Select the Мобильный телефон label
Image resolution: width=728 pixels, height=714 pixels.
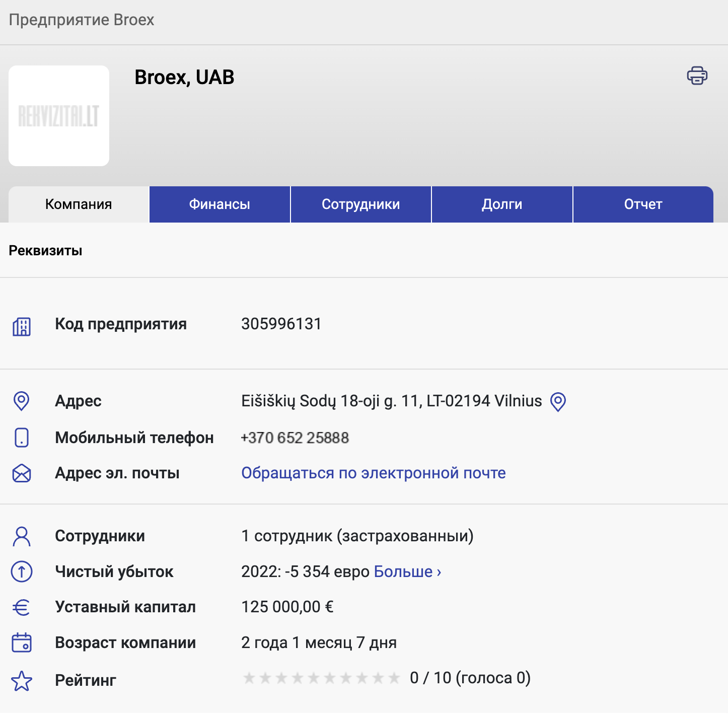[x=134, y=438]
